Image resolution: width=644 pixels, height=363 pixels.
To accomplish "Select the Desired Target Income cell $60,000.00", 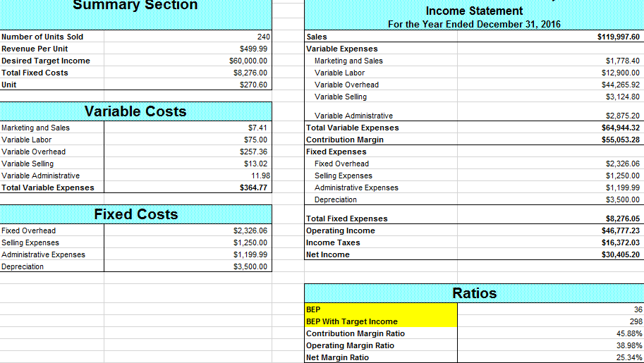I will coord(248,61).
